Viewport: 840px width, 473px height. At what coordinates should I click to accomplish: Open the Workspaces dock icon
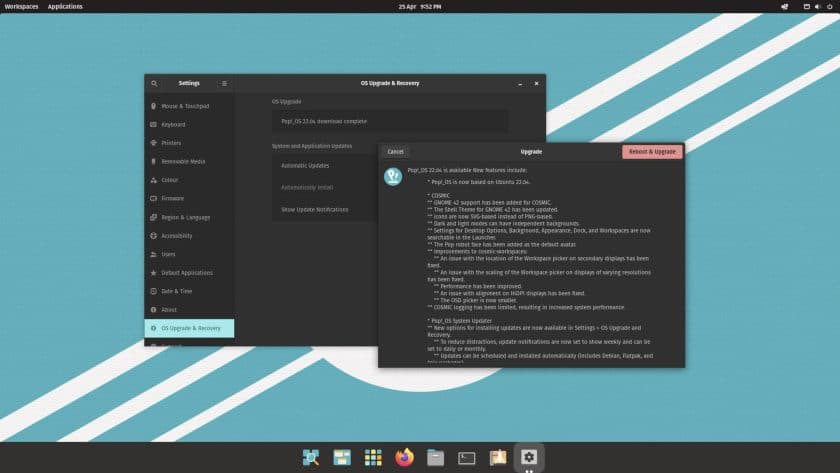[x=342, y=457]
